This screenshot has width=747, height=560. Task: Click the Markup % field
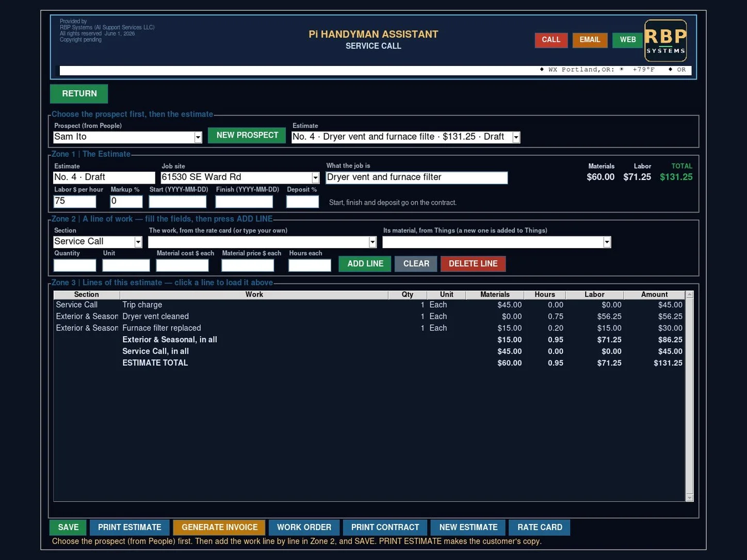pos(126,201)
